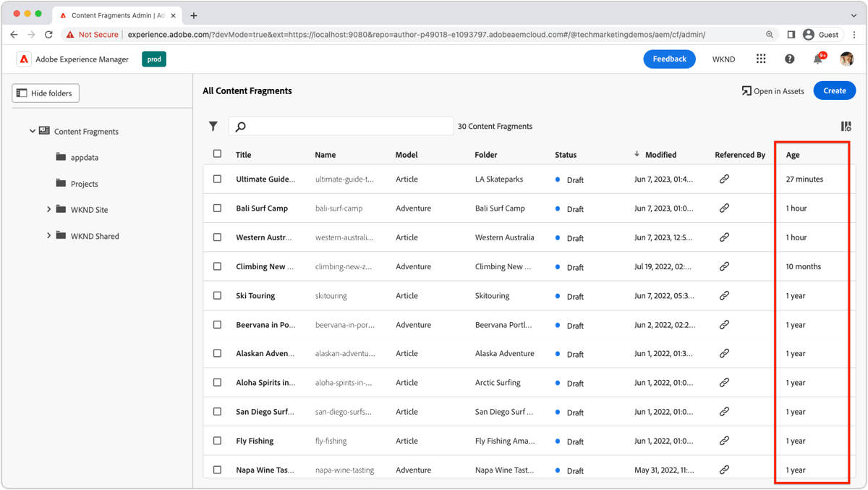This screenshot has height=490, width=868.
Task: Open the notifications bell icon
Action: 817,59
